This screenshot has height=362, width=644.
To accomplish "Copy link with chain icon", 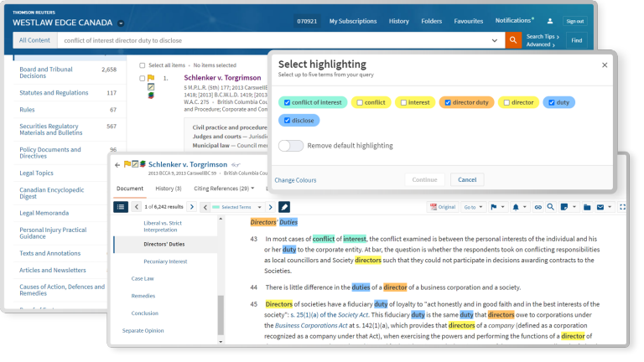I will point(538,207).
